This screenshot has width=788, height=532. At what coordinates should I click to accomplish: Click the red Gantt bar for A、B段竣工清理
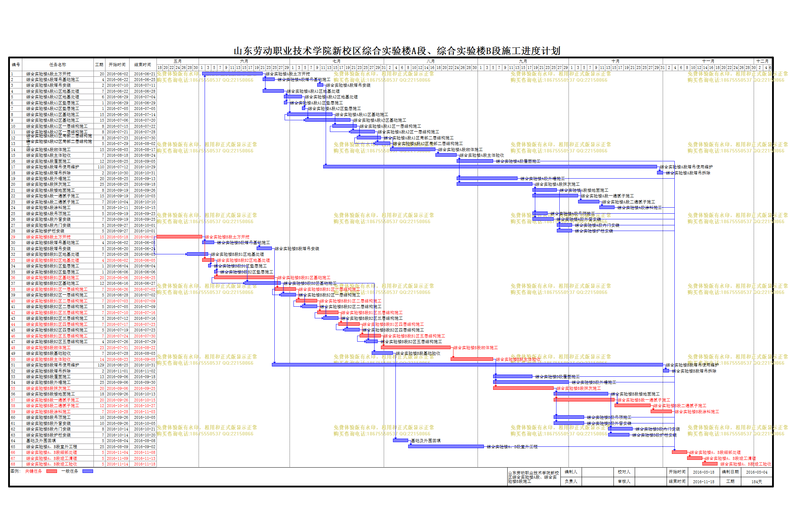[695, 458]
